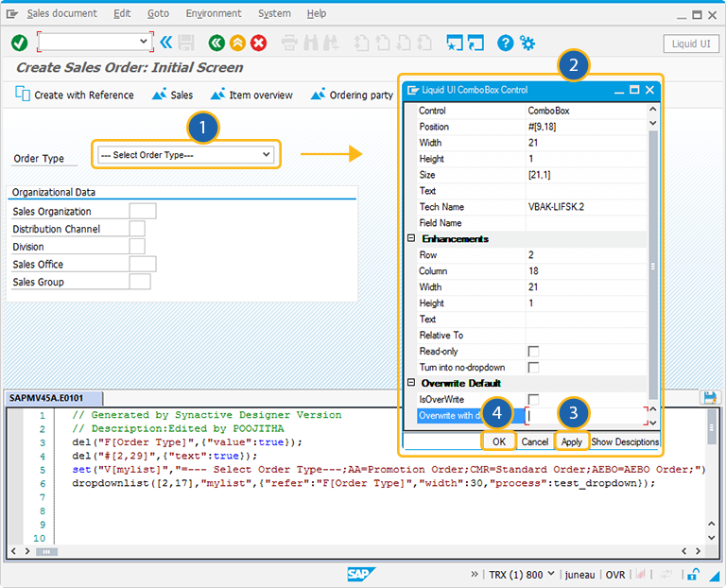Click the OVR status bar entry
Viewport: 726px width, 588px height.
[614, 575]
